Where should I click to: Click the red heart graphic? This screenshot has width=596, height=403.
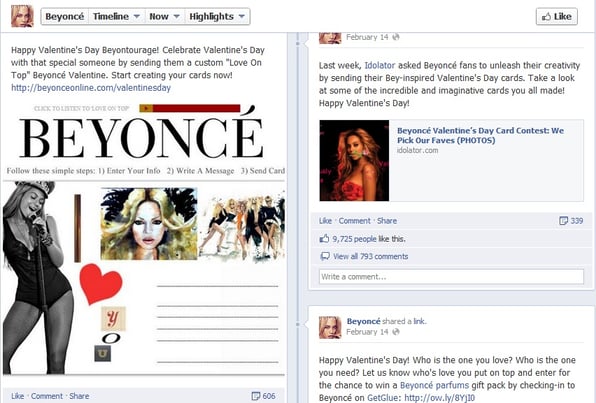[x=101, y=284]
